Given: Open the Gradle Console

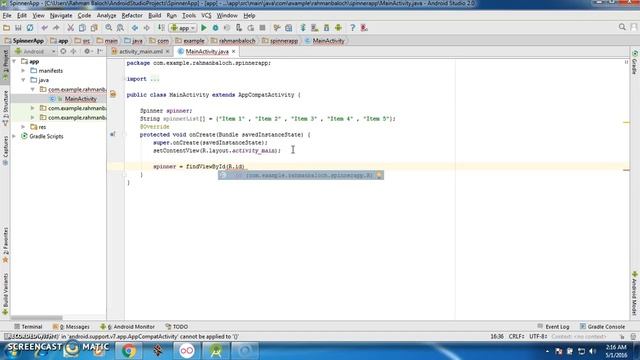Looking at the screenshot, I should (602, 327).
